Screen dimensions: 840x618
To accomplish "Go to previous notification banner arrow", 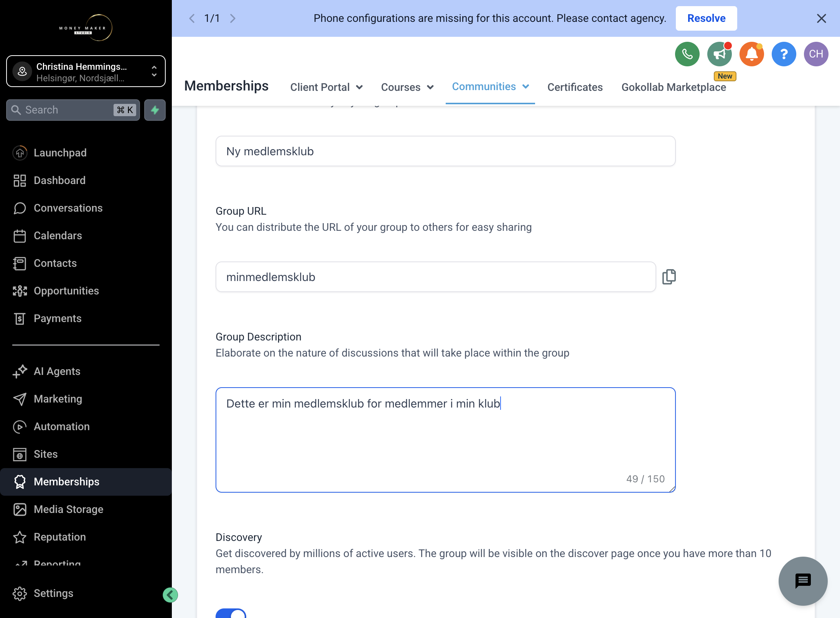I will click(192, 18).
